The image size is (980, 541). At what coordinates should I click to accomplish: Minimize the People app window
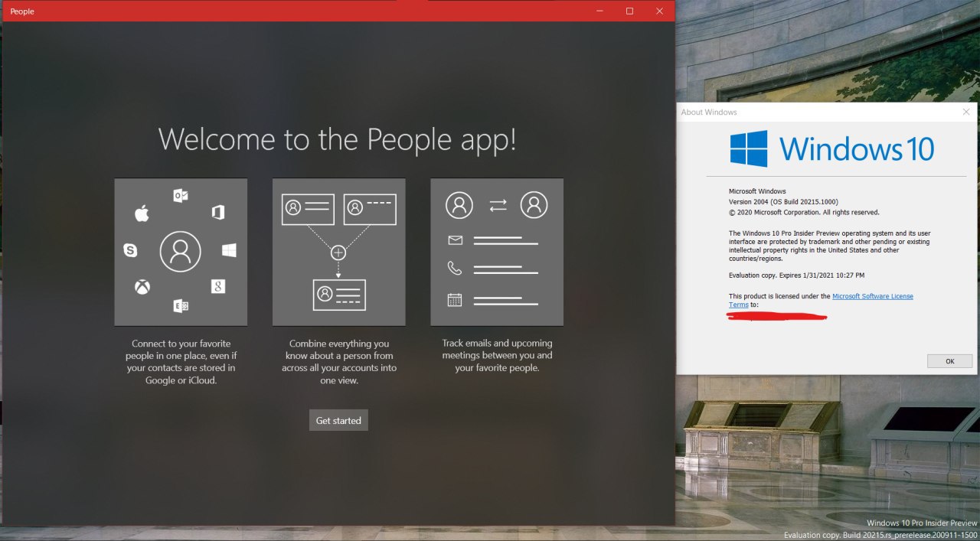[x=599, y=11]
